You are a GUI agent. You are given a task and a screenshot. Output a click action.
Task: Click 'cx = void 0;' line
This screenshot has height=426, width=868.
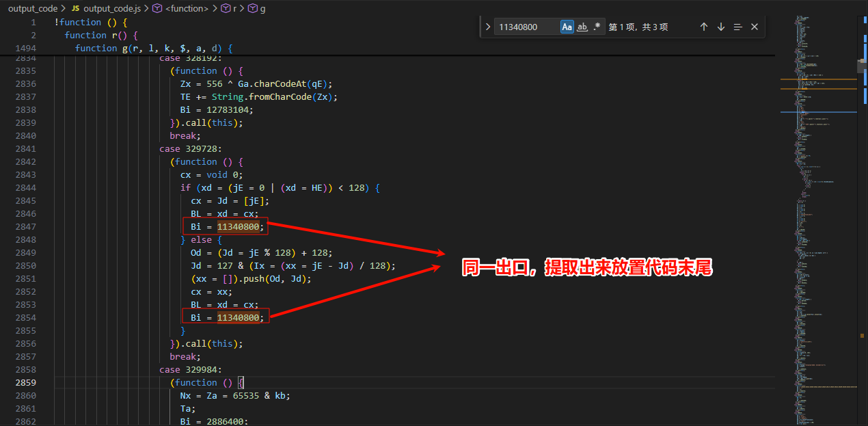coord(212,174)
